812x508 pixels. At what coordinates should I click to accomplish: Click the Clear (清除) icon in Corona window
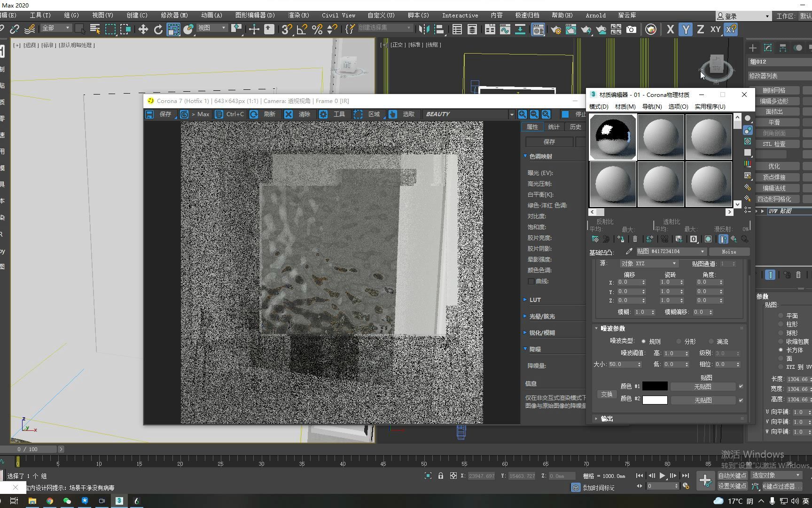click(289, 114)
